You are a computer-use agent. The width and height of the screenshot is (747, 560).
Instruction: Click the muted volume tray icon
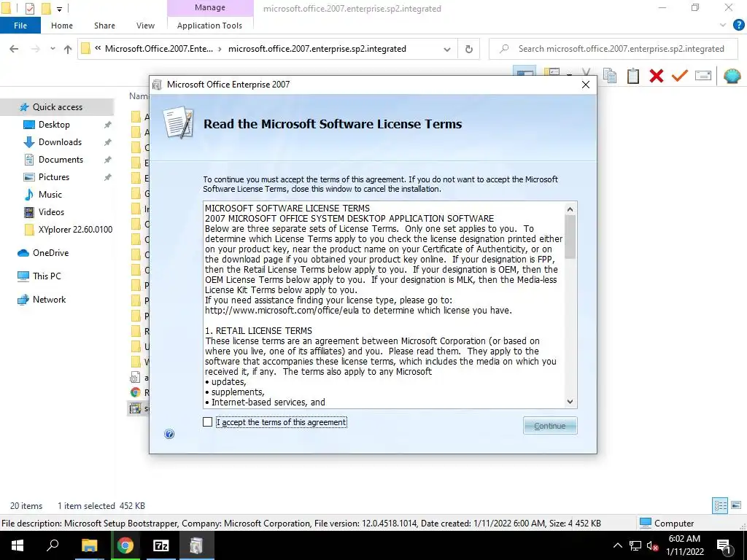652,545
